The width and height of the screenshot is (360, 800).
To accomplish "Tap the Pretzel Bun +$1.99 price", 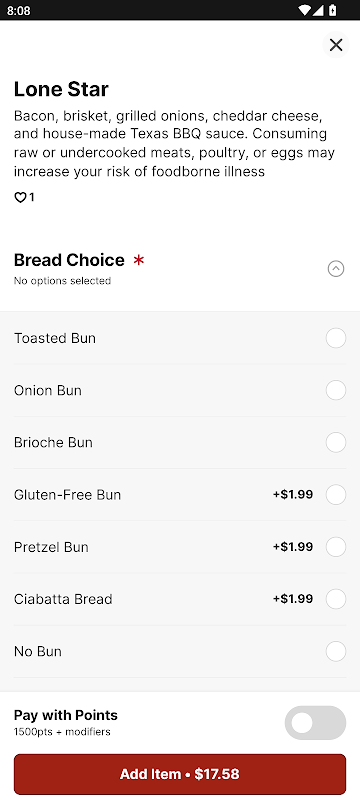I will click(293, 547).
